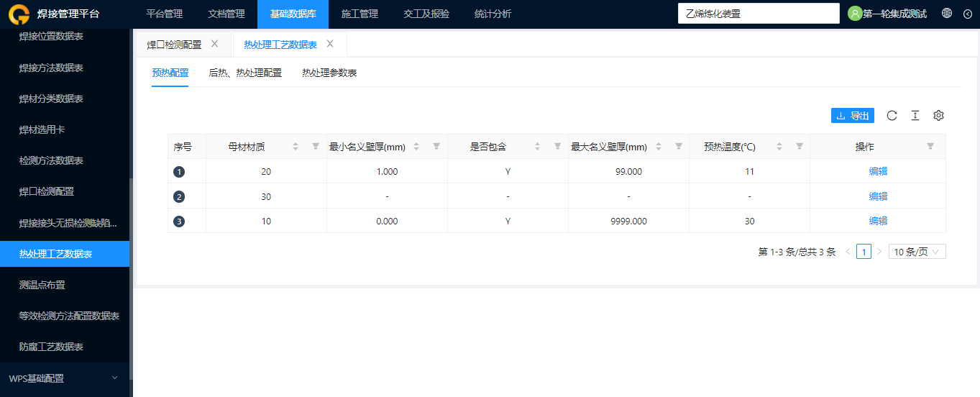Image resolution: width=980 pixels, height=397 pixels.
Task: Close the 焊口检测配置 tab
Action: tap(214, 44)
